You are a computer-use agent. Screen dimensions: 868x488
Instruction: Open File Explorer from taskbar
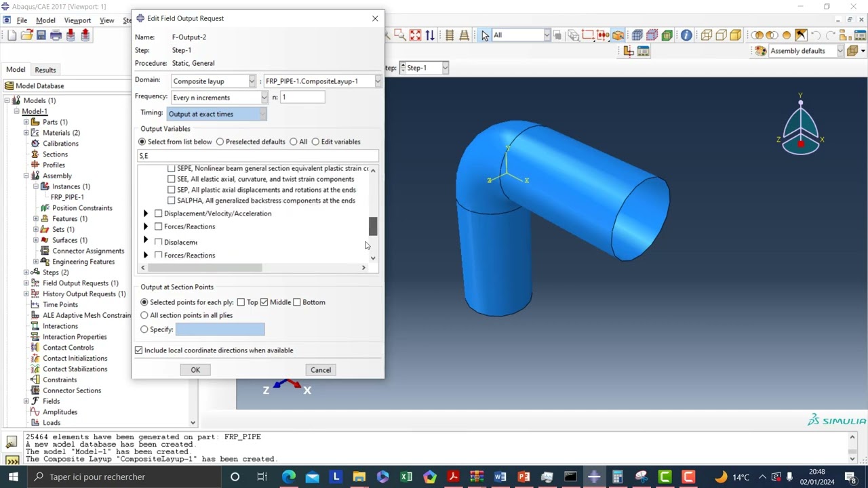pos(359,476)
